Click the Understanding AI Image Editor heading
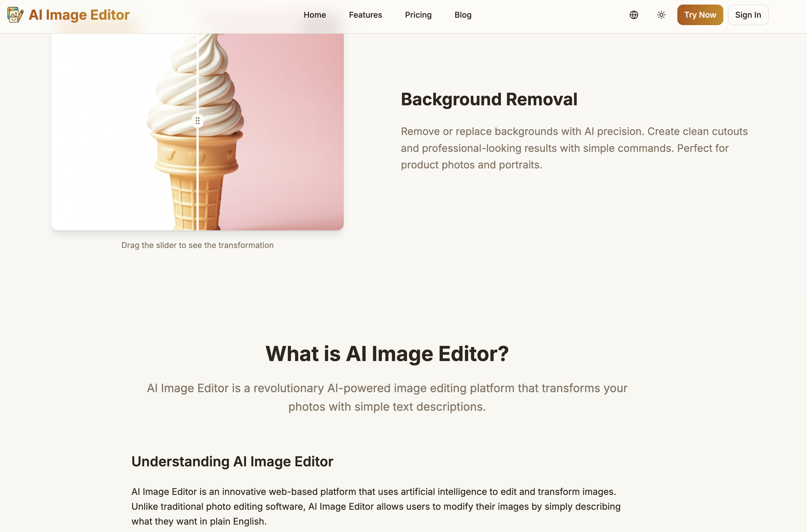This screenshot has width=807, height=532. pyautogui.click(x=232, y=461)
